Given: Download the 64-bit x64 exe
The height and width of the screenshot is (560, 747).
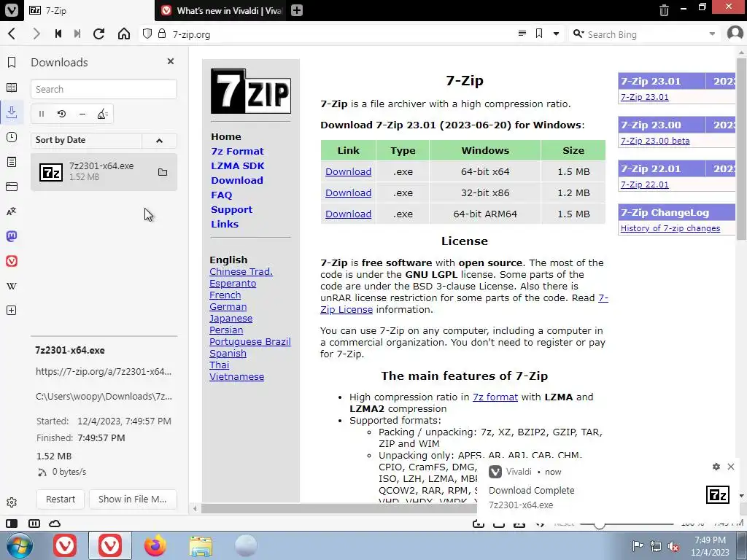Looking at the screenshot, I should coord(348,171).
